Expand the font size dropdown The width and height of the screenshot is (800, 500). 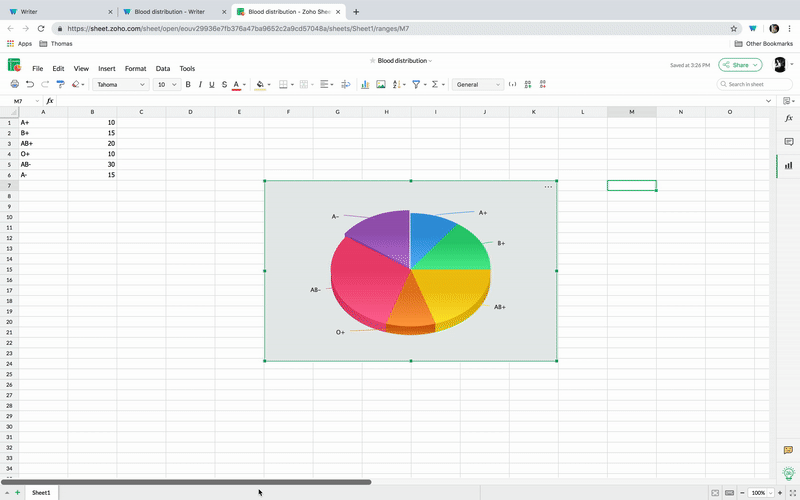[x=166, y=85]
